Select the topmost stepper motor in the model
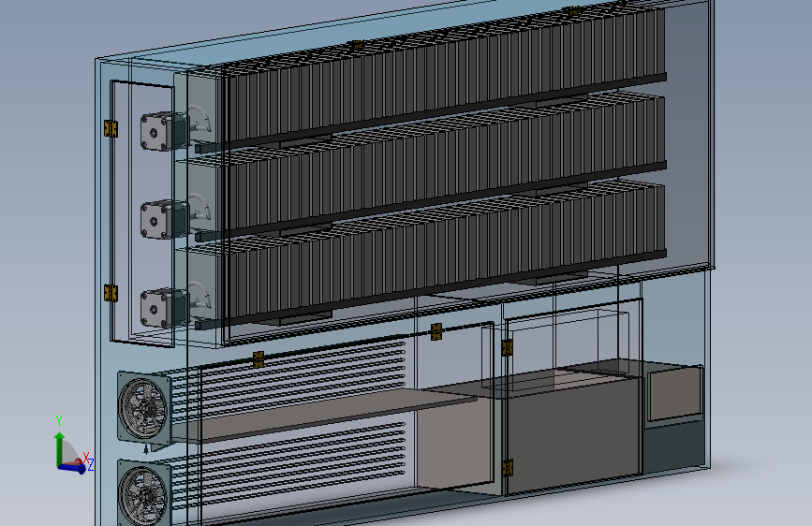 (164, 131)
